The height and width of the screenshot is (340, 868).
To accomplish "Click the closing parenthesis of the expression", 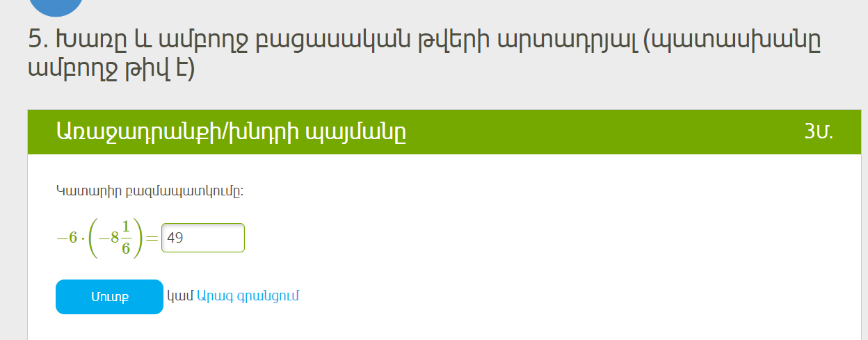I will point(138,238).
